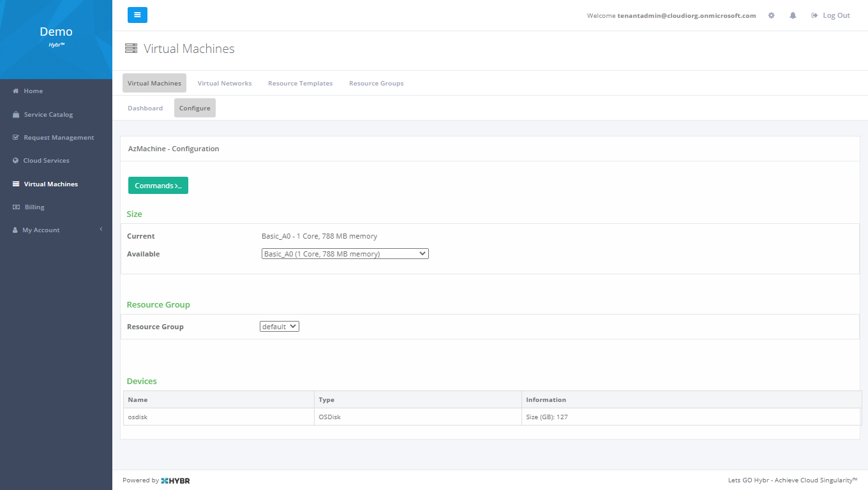This screenshot has width=868, height=490.
Task: Open the Resource Groups tab
Action: point(376,84)
